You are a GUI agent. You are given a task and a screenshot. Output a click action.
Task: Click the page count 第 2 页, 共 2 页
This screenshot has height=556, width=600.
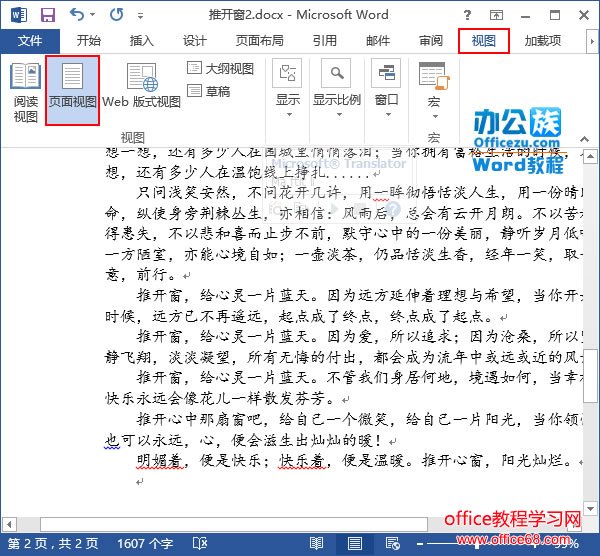pos(53,543)
